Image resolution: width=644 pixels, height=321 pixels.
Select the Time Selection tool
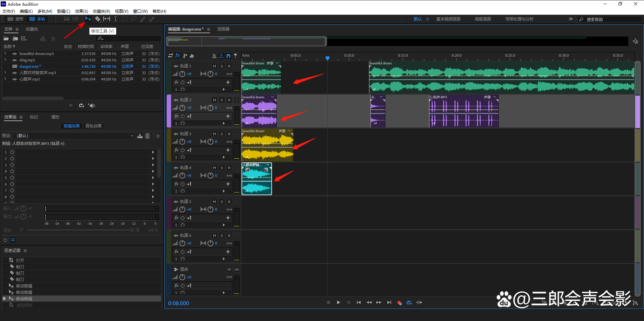pos(115,19)
